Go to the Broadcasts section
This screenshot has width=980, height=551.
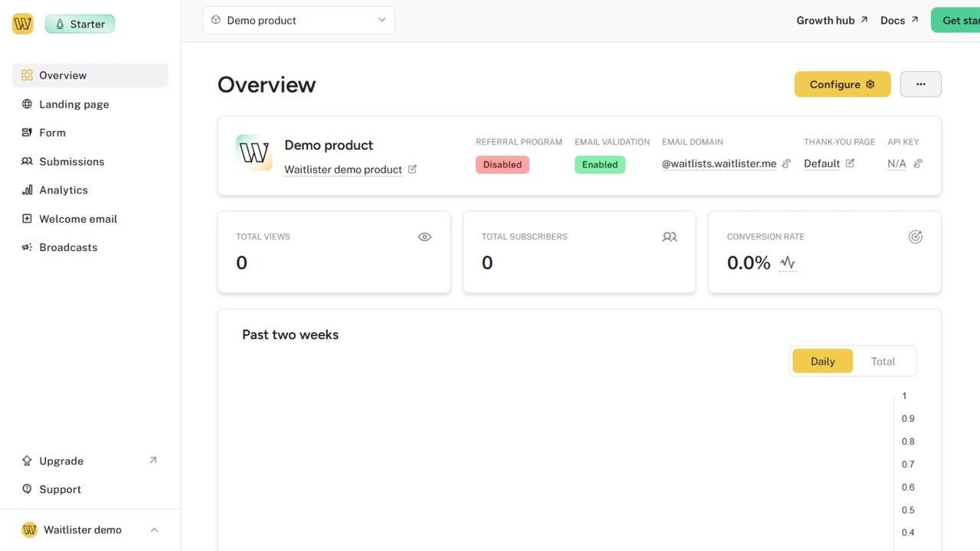pos(68,246)
